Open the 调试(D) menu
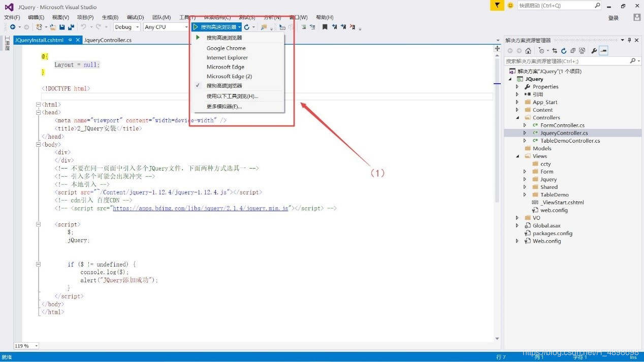This screenshot has height=362, width=644. click(x=135, y=17)
